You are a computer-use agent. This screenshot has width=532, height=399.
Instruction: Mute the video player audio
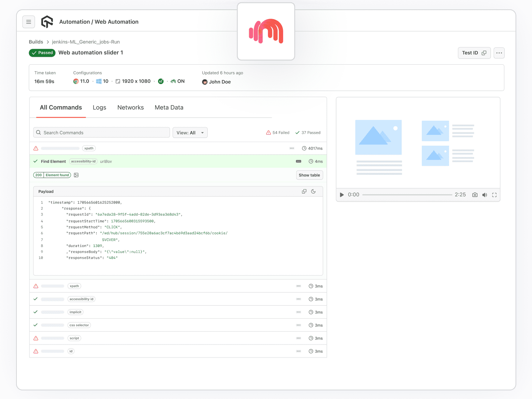[x=485, y=195]
